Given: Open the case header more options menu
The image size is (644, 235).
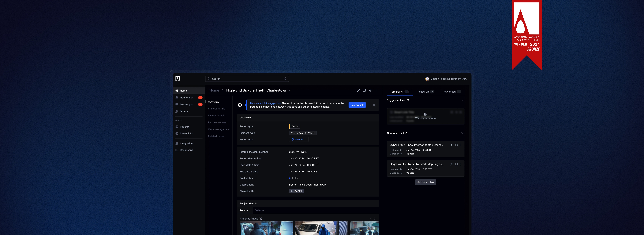Looking at the screenshot, I should click(x=376, y=90).
